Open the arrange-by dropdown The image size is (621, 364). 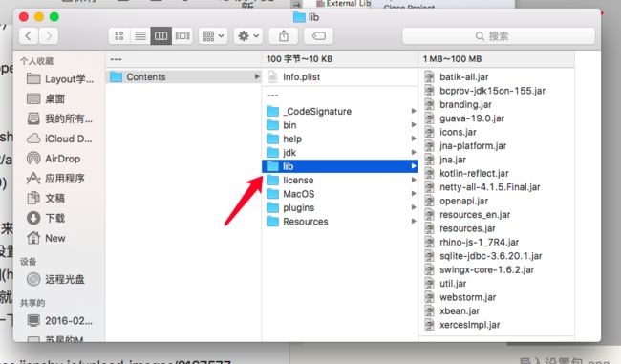tap(213, 36)
